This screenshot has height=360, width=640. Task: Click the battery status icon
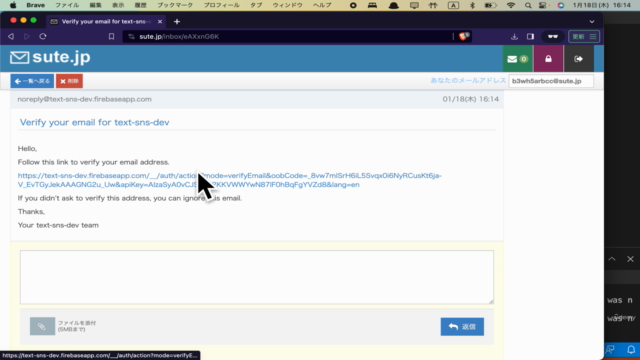pyautogui.click(x=490, y=5)
